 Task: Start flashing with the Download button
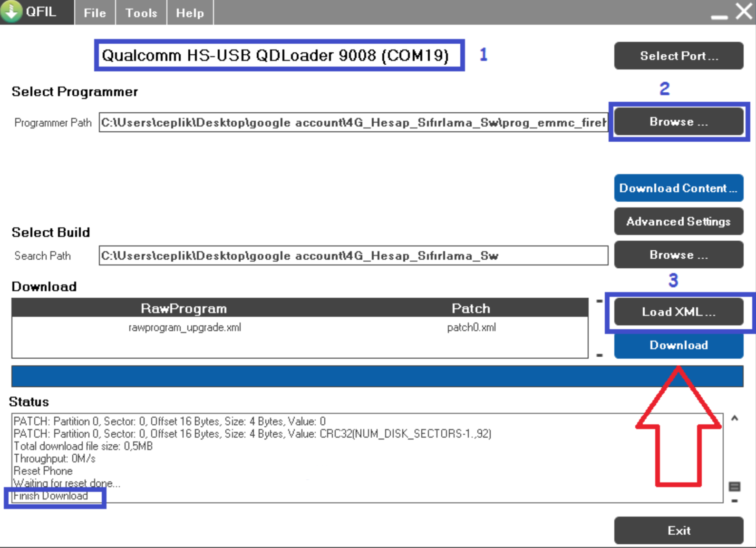(678, 345)
